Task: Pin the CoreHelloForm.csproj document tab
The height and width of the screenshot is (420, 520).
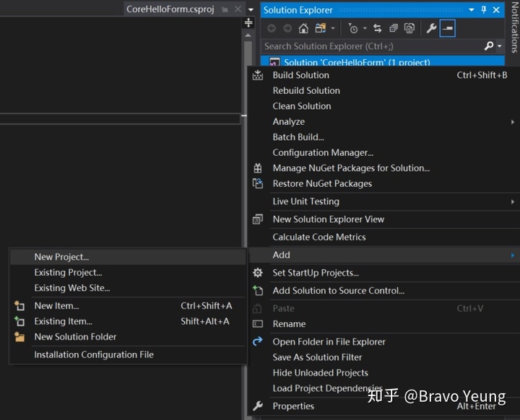Action: (x=225, y=9)
